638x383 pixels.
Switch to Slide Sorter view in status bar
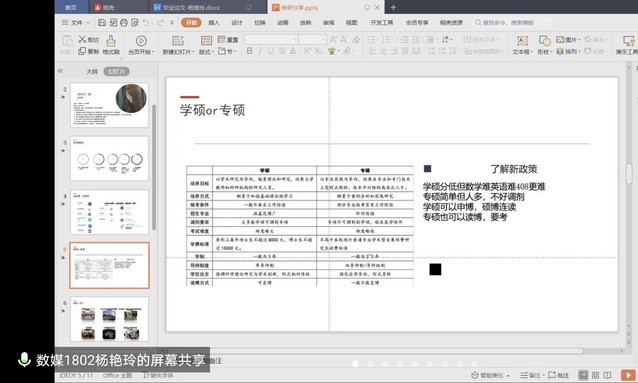click(595, 375)
